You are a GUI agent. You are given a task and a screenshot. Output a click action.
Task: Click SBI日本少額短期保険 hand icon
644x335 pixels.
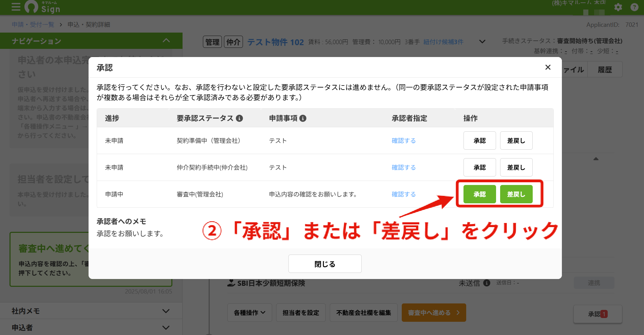pyautogui.click(x=231, y=283)
